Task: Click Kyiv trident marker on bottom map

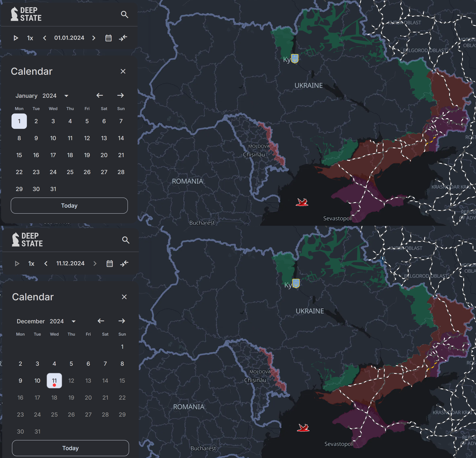Action: tap(296, 284)
